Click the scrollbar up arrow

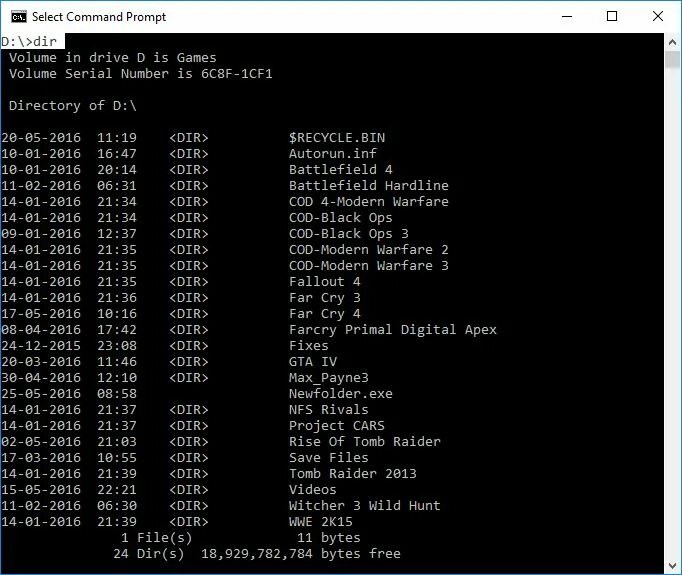tap(672, 42)
